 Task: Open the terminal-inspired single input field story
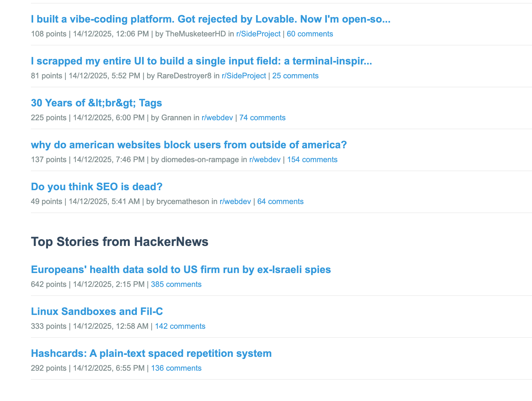click(201, 61)
